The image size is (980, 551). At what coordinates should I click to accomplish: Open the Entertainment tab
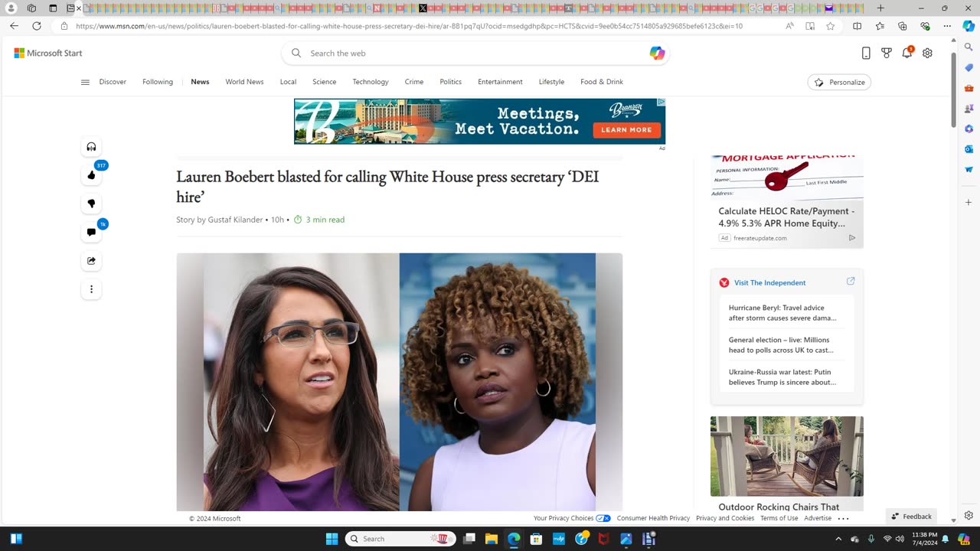(x=500, y=82)
